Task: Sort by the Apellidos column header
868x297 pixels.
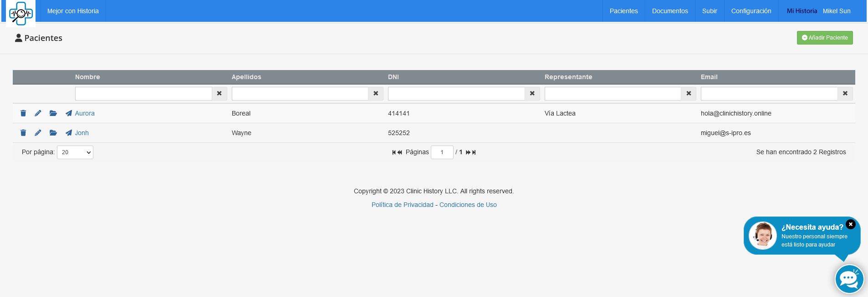Action: point(246,77)
